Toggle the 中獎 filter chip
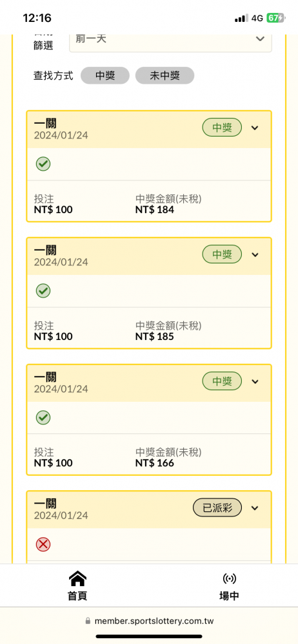The image size is (298, 644). pos(105,75)
